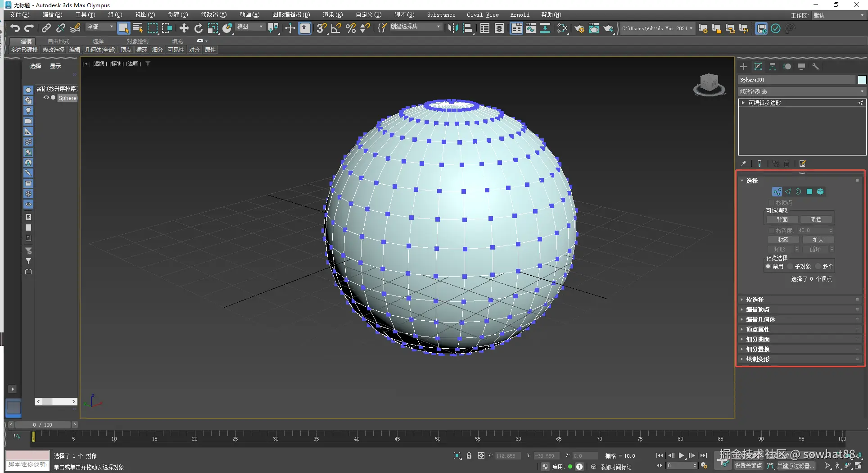Viewport: 868px width, 473px height.
Task: Select the Polygon sub-object level icon
Action: [x=809, y=191]
